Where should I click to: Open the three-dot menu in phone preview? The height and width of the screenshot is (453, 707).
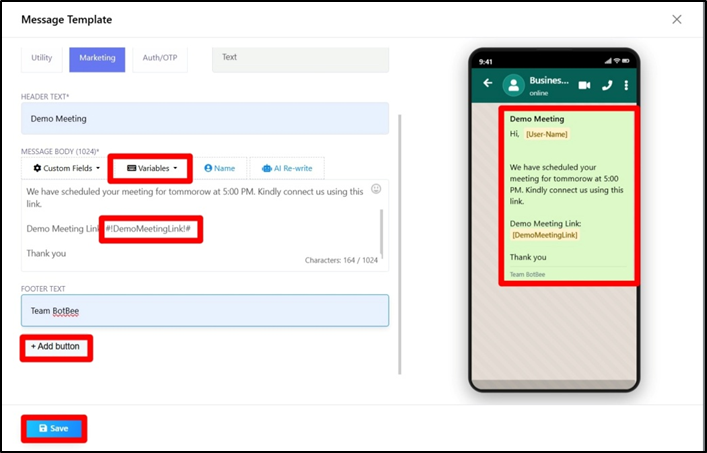click(626, 85)
